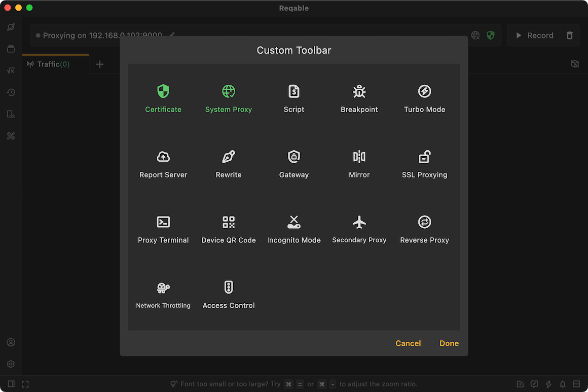
Task: Enable Turbo Mode in the toolbar
Action: coord(424,99)
